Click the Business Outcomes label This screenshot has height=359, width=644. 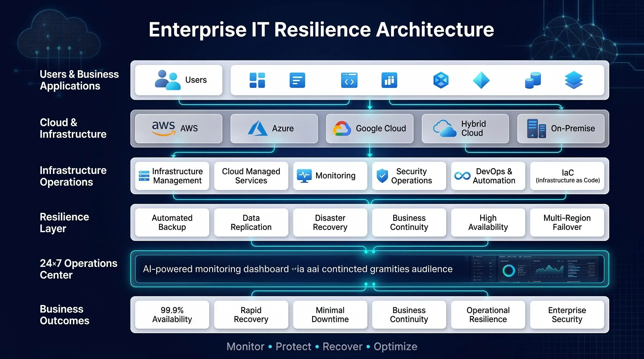[x=65, y=315]
